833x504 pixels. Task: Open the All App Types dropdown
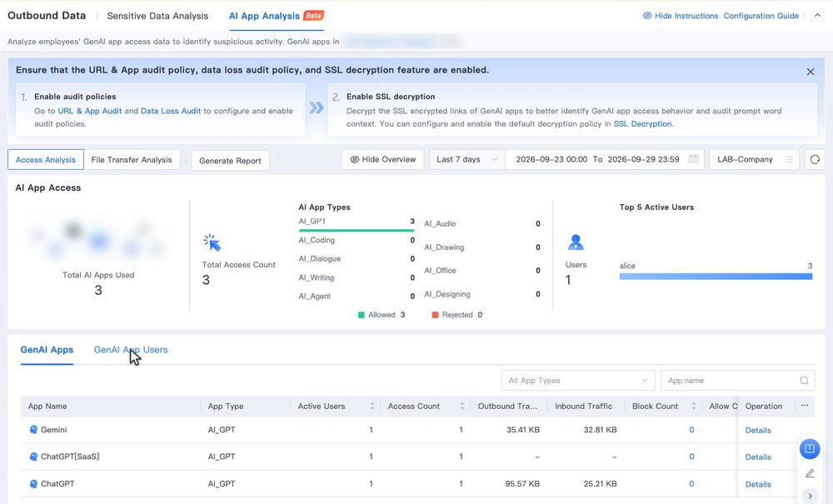coord(578,381)
